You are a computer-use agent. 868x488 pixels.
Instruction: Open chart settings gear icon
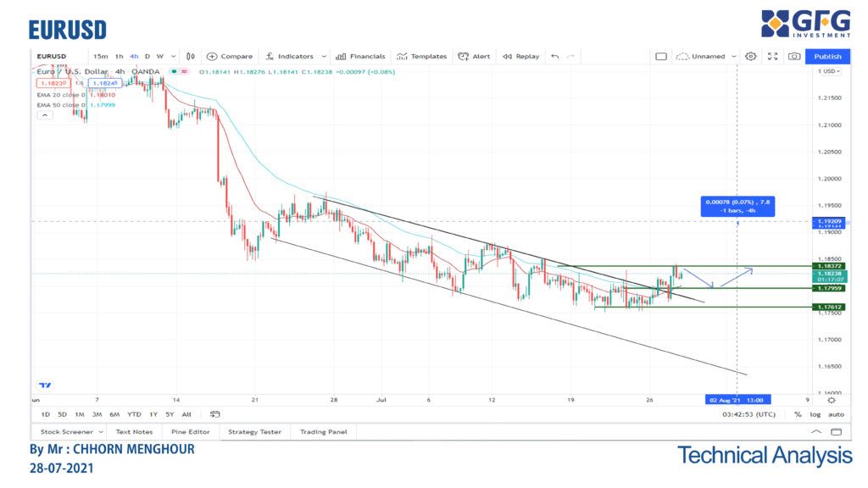click(750, 57)
